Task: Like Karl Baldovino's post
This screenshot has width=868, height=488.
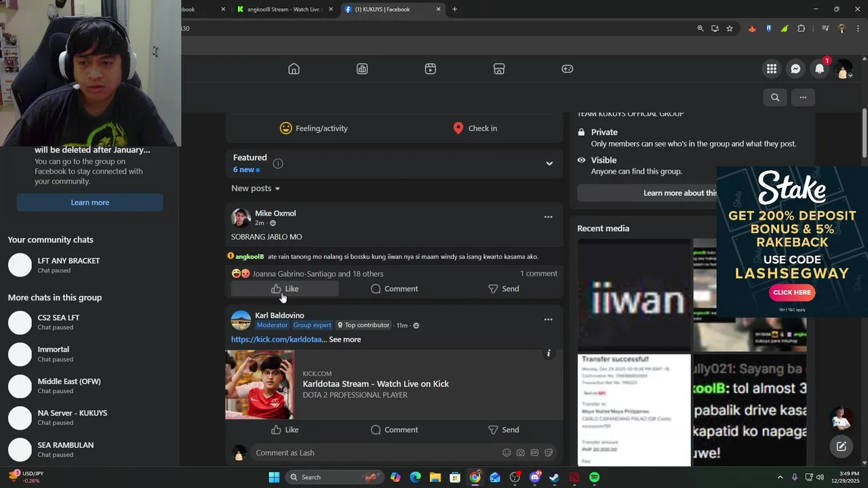Action: pyautogui.click(x=285, y=430)
